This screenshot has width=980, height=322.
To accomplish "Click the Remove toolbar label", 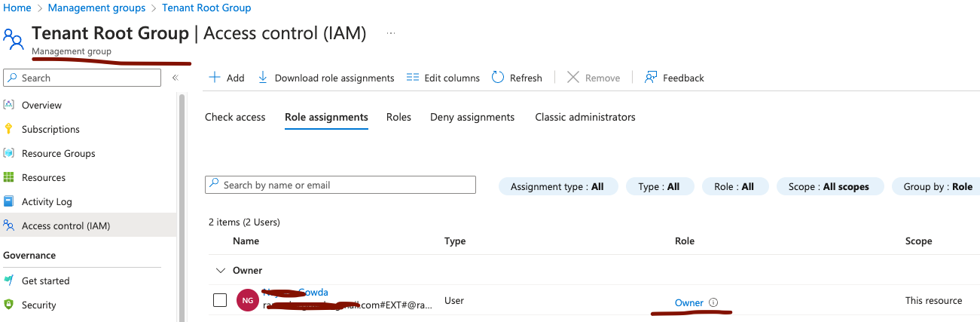I will (x=603, y=78).
